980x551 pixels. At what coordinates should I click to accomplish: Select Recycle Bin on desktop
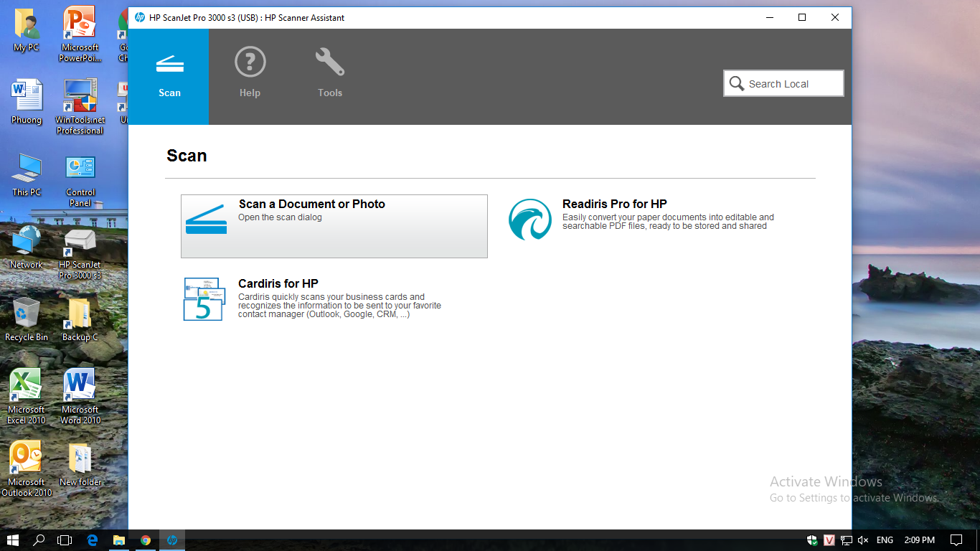click(x=27, y=319)
